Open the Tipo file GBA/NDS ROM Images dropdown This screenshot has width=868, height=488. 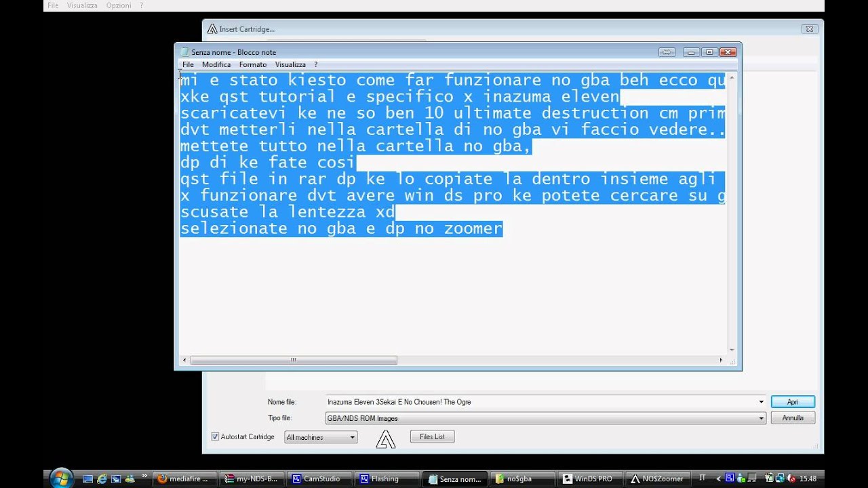(x=546, y=418)
